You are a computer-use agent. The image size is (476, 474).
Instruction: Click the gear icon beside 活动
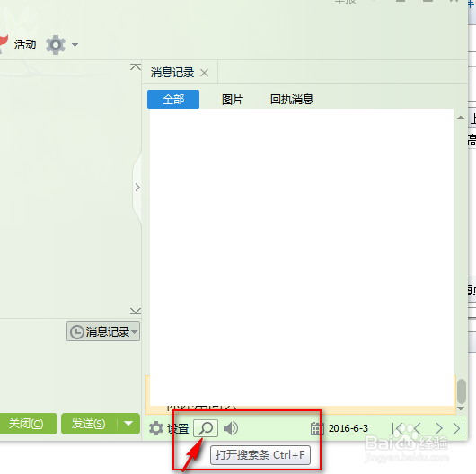56,45
